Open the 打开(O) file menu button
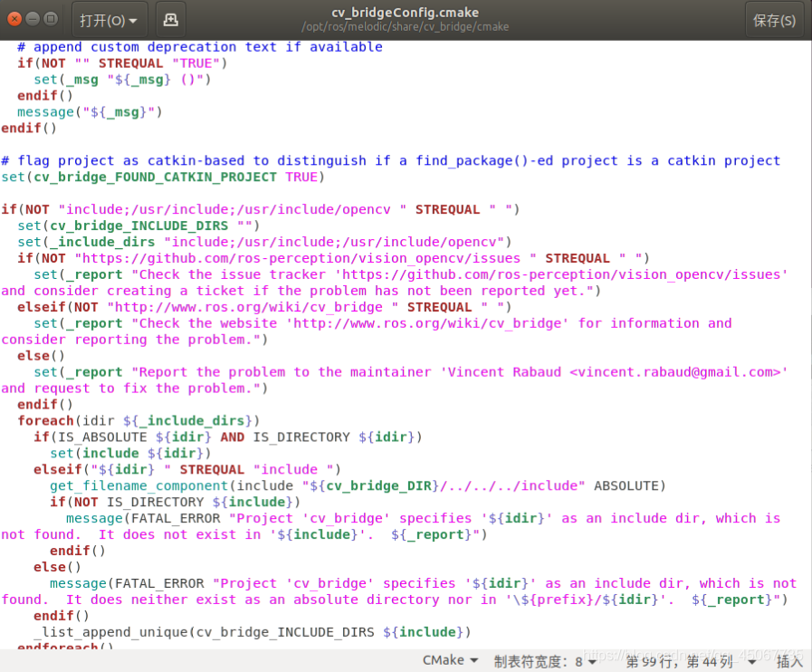The image size is (812, 672). (110, 20)
